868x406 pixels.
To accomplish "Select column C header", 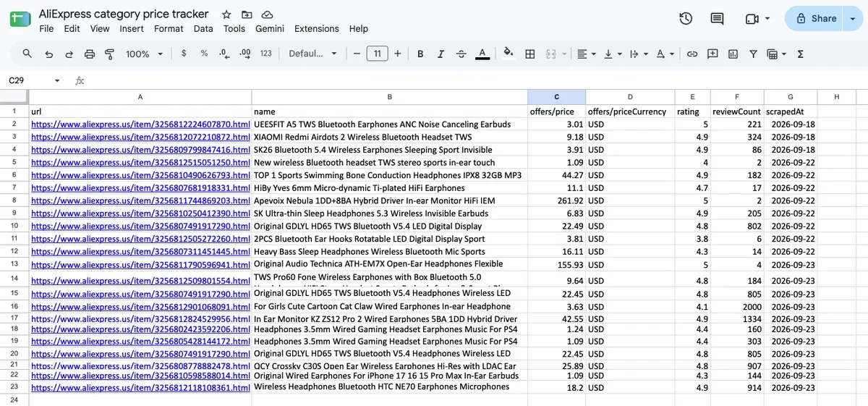I will (556, 97).
